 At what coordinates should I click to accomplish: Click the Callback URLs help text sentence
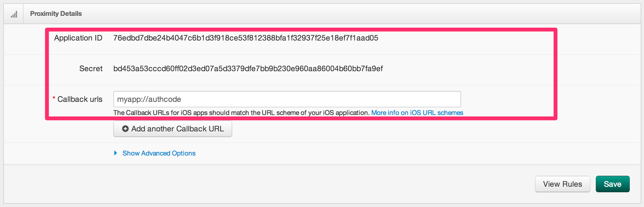pyautogui.click(x=242, y=113)
